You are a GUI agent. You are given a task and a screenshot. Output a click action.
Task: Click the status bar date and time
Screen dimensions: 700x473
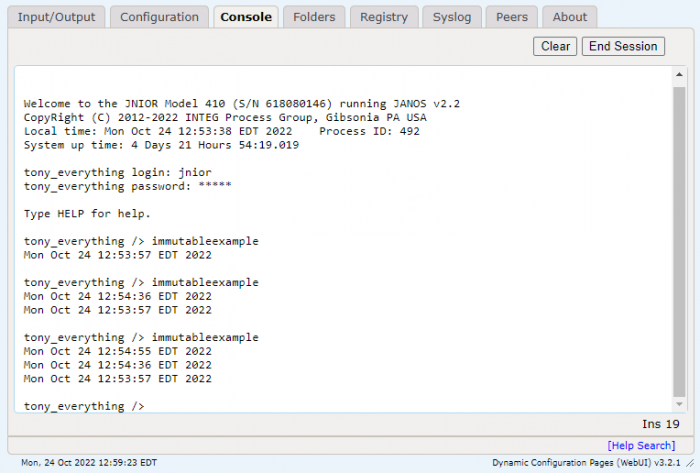pyautogui.click(x=89, y=463)
